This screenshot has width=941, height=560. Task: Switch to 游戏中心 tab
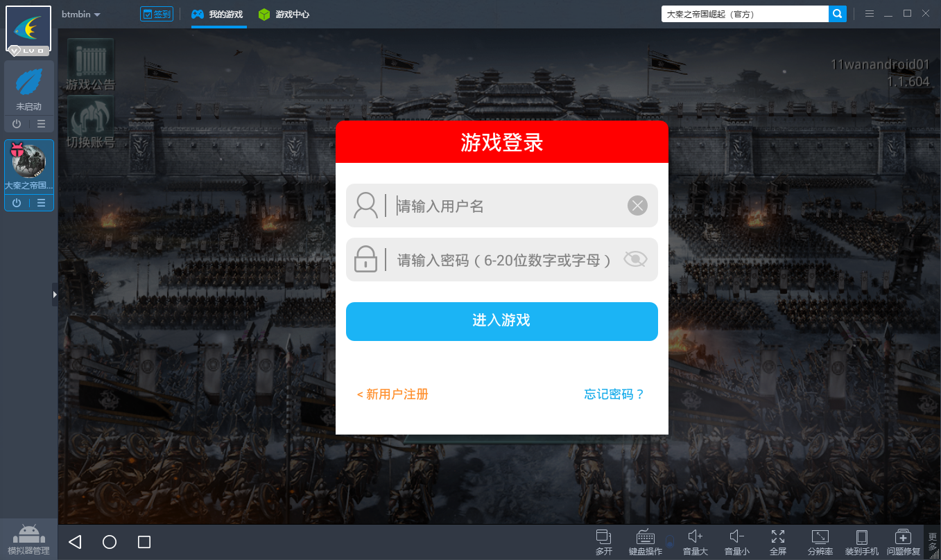pos(284,14)
